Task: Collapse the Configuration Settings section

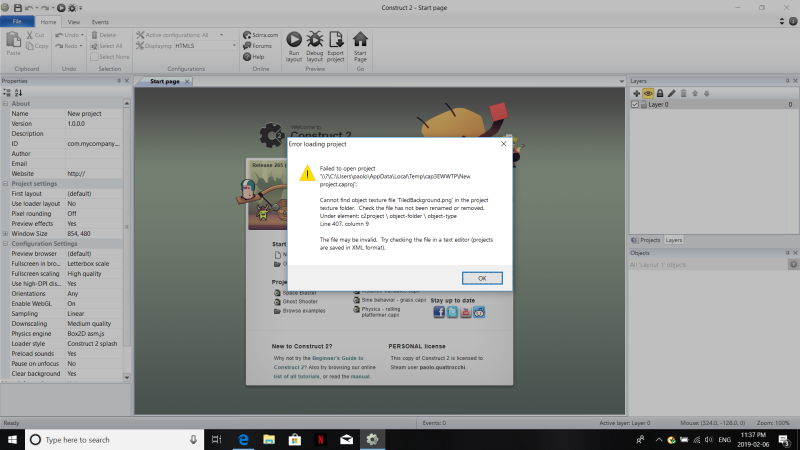Action: pyautogui.click(x=6, y=244)
